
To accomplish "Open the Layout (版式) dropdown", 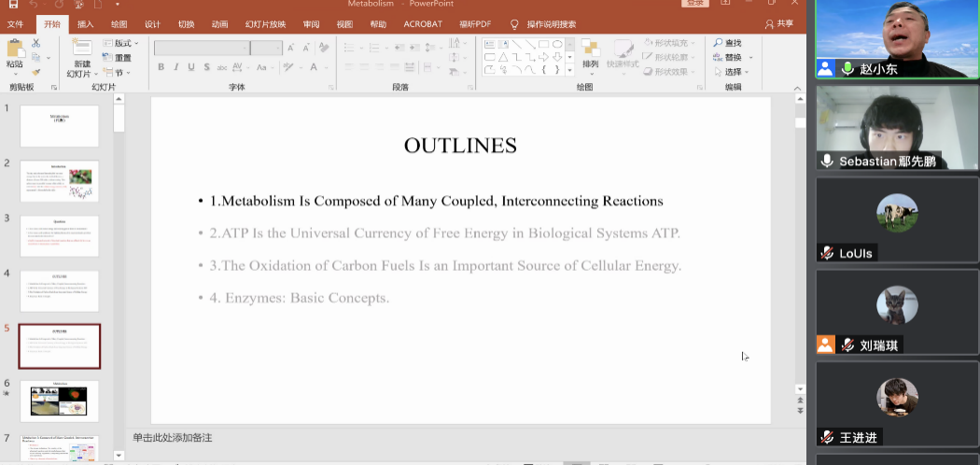I will 121,43.
